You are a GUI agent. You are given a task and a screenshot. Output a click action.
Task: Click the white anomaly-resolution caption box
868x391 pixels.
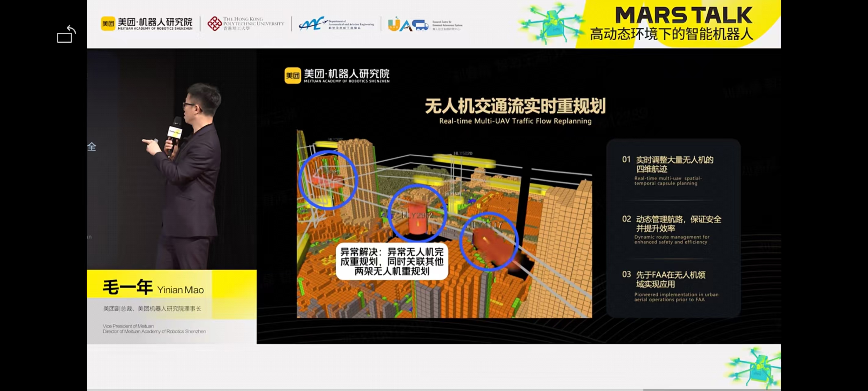pos(392,261)
